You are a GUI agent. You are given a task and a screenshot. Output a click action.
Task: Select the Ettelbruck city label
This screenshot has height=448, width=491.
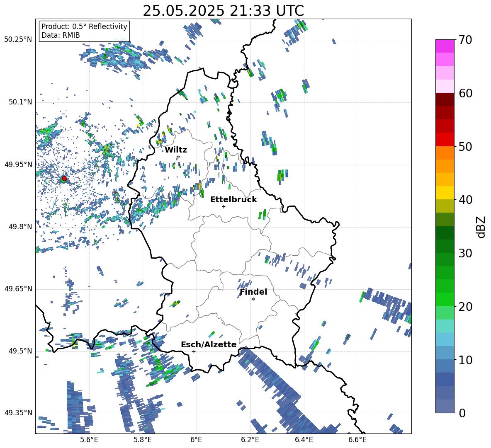233,200
